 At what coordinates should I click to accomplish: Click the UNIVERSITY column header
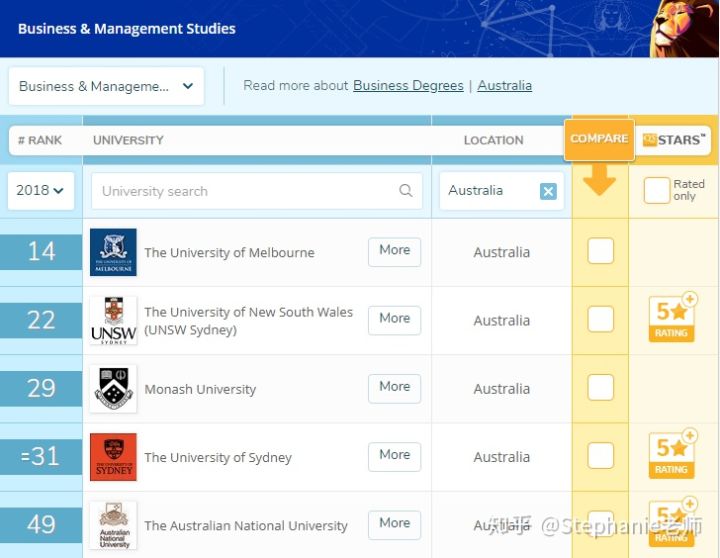point(128,140)
